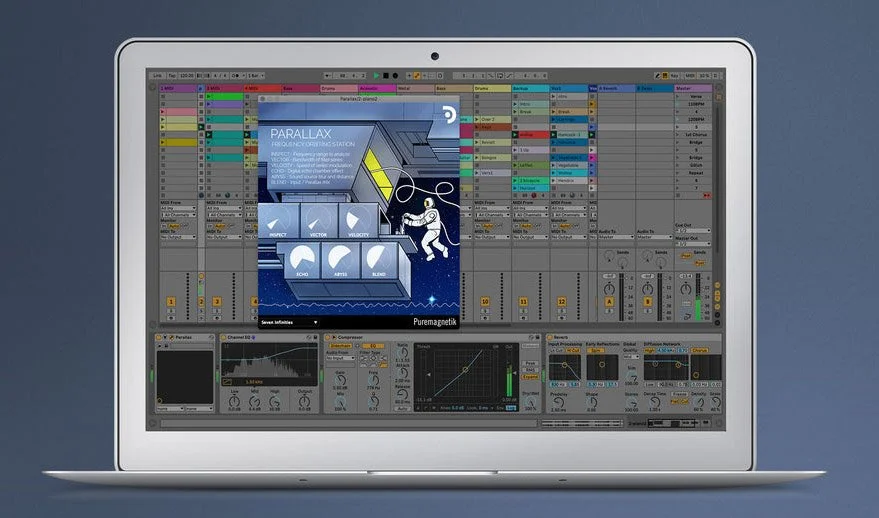Click the VECTOR knob in Parallax plugin

tap(318, 220)
